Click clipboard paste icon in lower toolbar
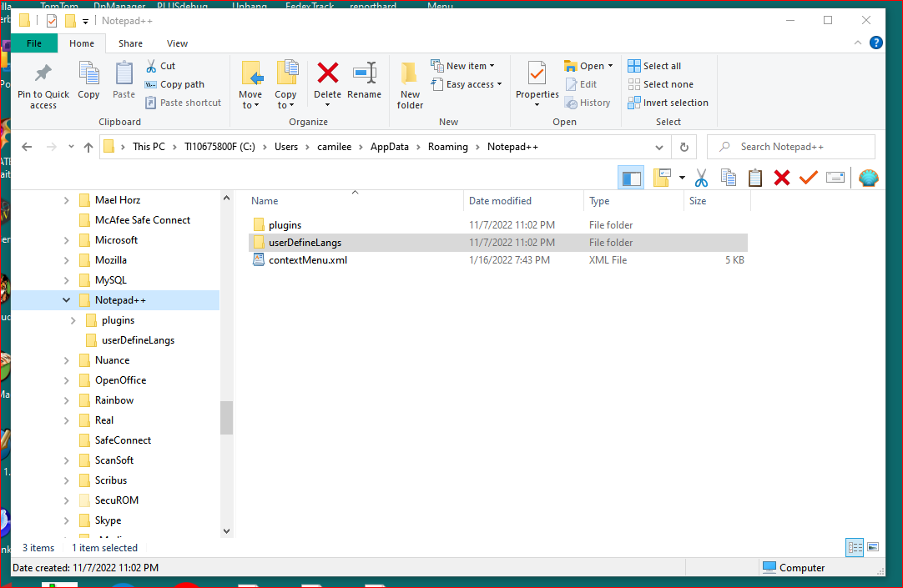Viewport: 903px width, 588px height. pyautogui.click(x=755, y=178)
